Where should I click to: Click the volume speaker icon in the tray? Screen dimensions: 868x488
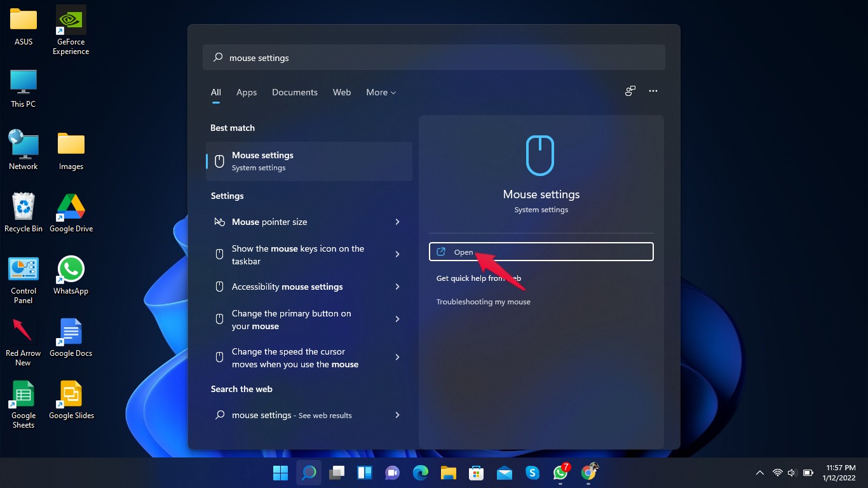pyautogui.click(x=792, y=473)
